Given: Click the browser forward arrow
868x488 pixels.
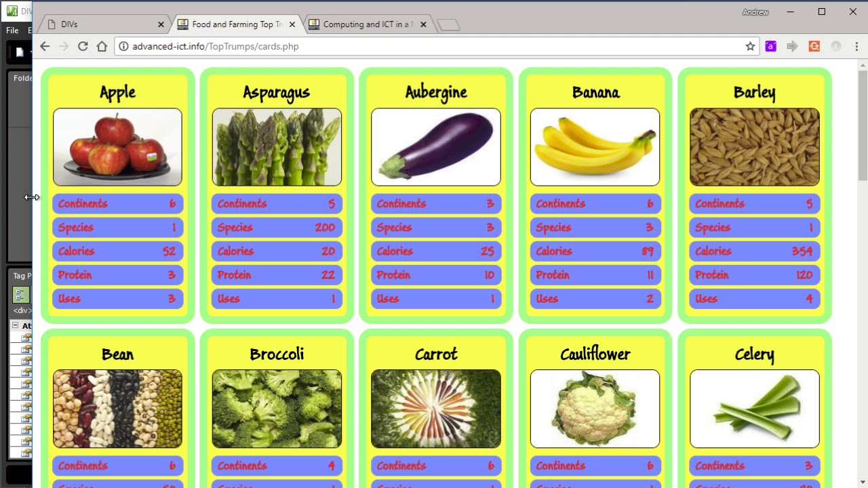Looking at the screenshot, I should coord(64,46).
